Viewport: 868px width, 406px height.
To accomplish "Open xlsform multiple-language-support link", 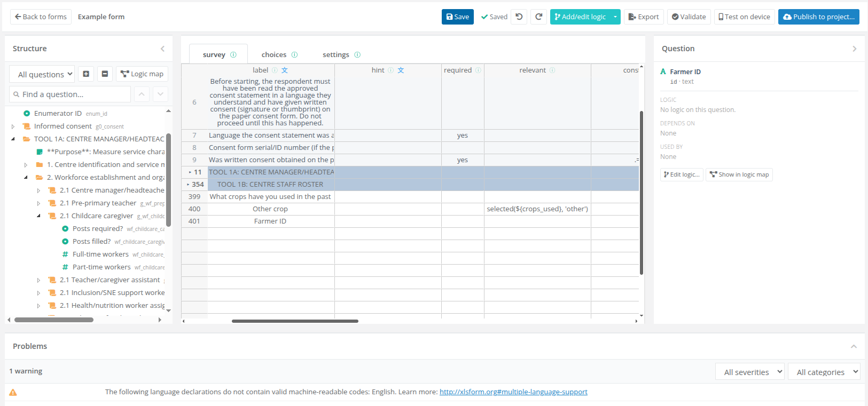I will coord(513,392).
